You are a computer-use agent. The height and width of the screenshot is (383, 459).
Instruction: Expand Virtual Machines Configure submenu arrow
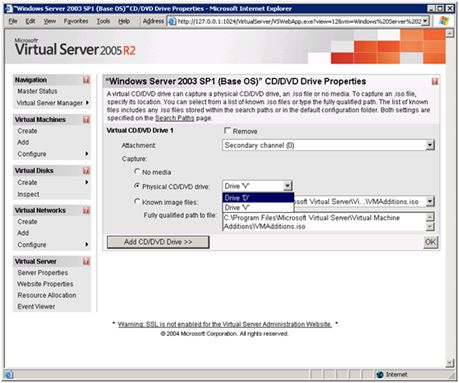point(87,154)
